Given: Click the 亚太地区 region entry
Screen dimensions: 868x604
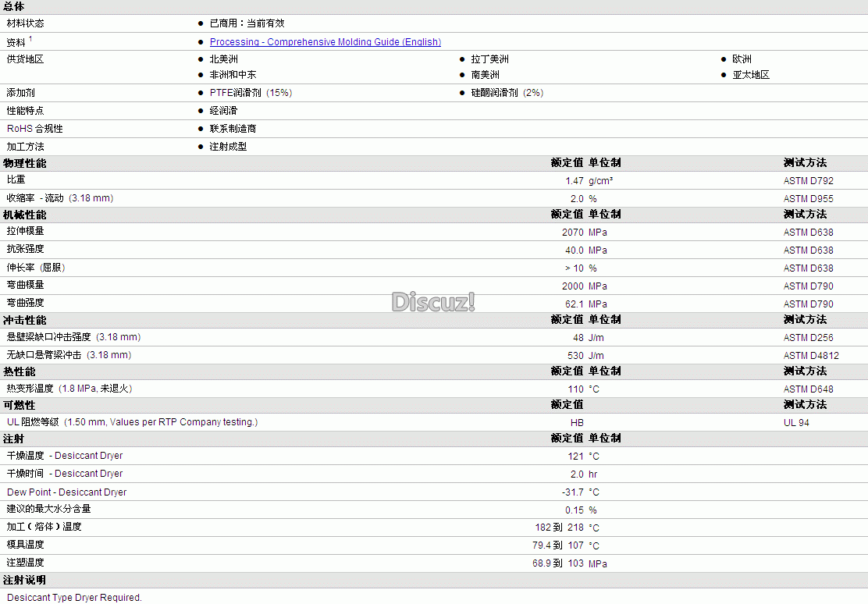Looking at the screenshot, I should point(751,75).
